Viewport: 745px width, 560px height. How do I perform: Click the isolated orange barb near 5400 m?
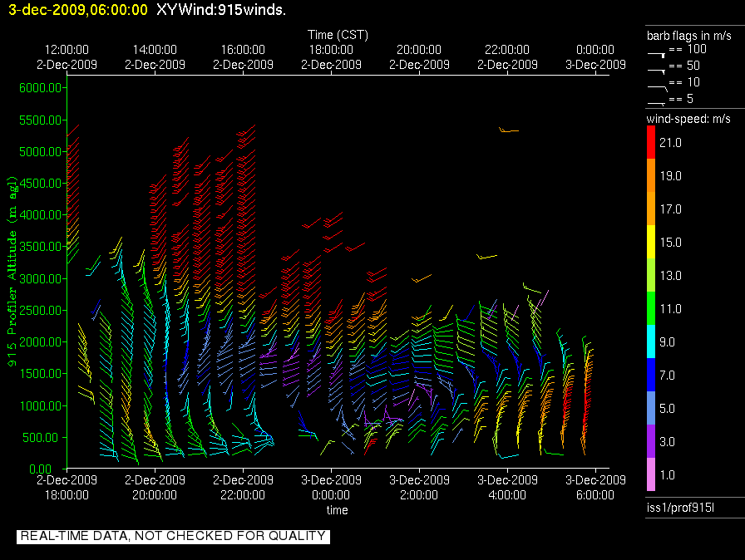pos(508,130)
